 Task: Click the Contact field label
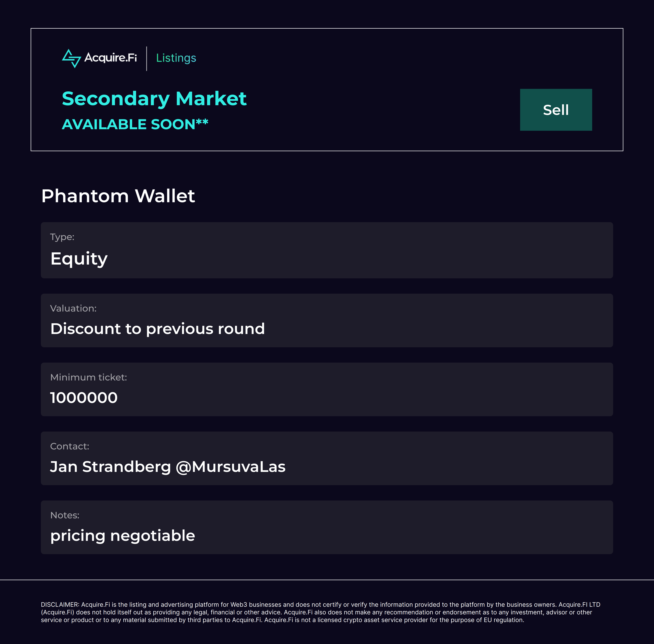tap(70, 447)
